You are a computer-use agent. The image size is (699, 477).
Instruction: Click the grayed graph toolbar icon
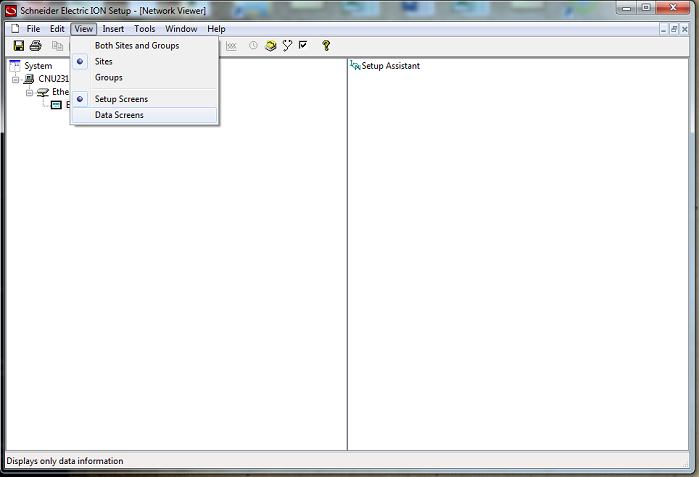pos(231,46)
